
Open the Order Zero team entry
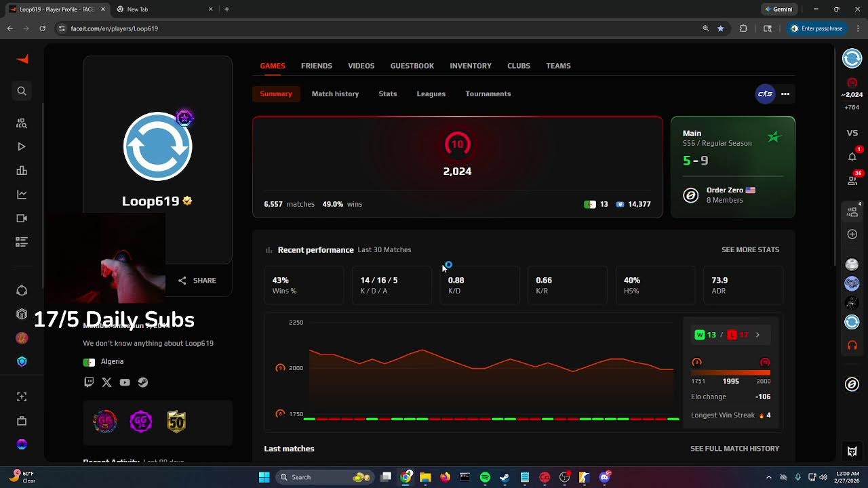732,195
